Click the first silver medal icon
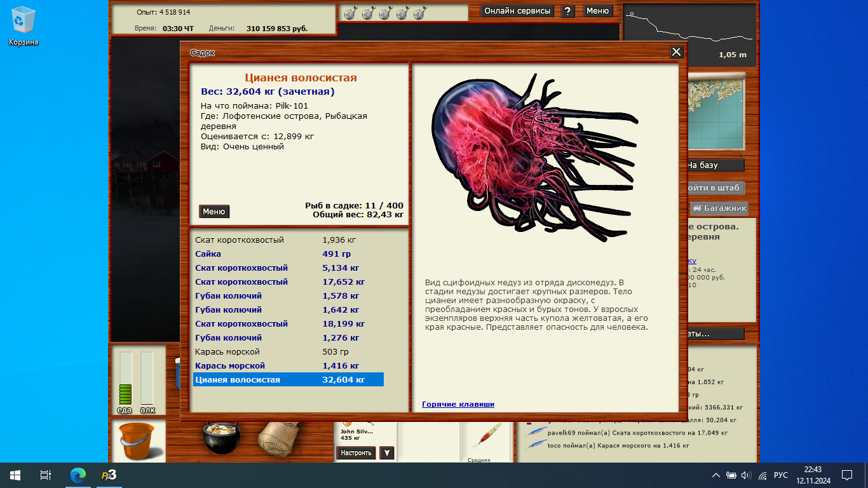The image size is (868, 488). tap(349, 13)
